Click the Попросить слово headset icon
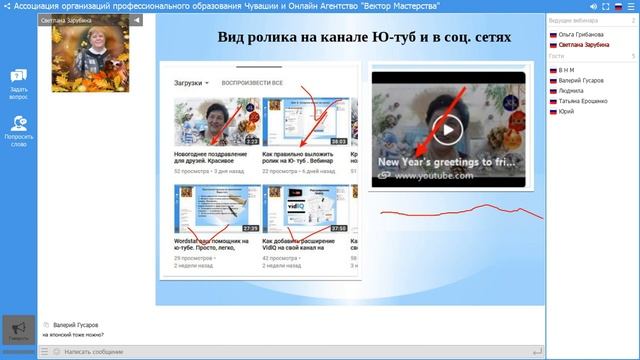Viewport: 640px width, 360px height. coord(18,123)
